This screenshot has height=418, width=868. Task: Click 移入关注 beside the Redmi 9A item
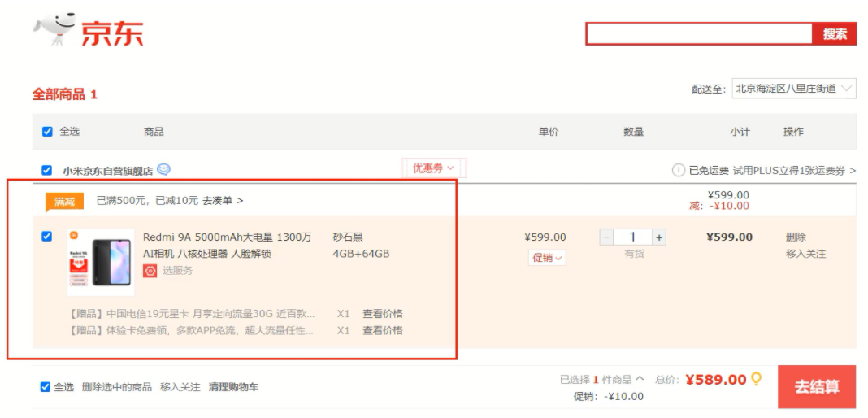805,254
